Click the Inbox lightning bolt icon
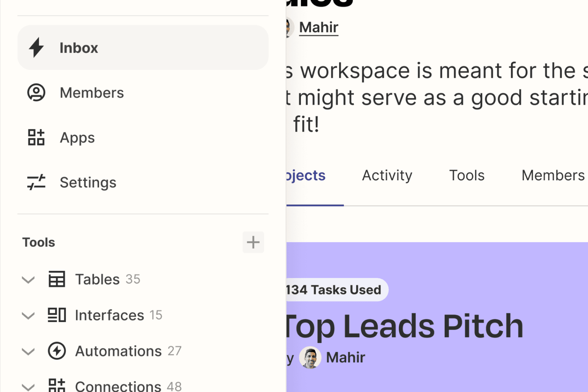The height and width of the screenshot is (392, 588). [36, 48]
